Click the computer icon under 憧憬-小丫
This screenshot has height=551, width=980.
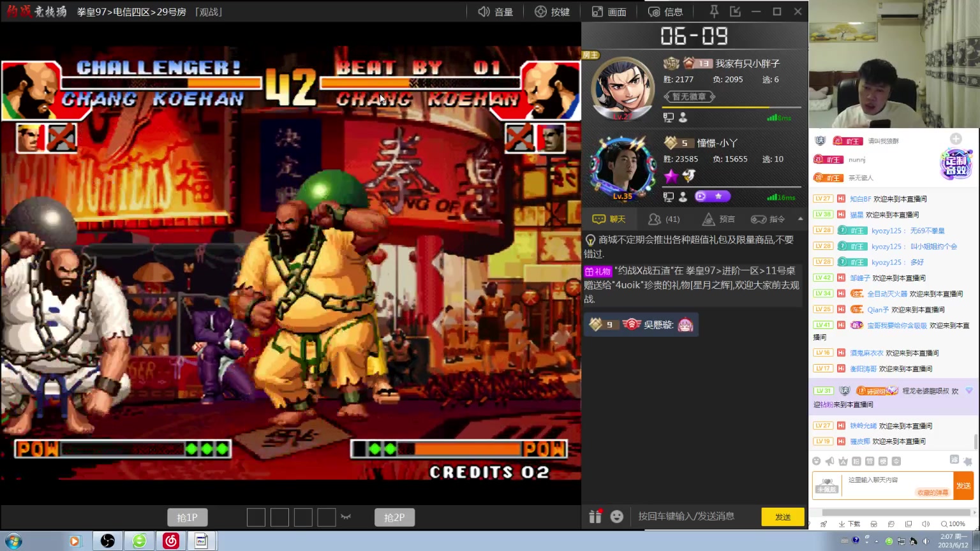pos(668,197)
